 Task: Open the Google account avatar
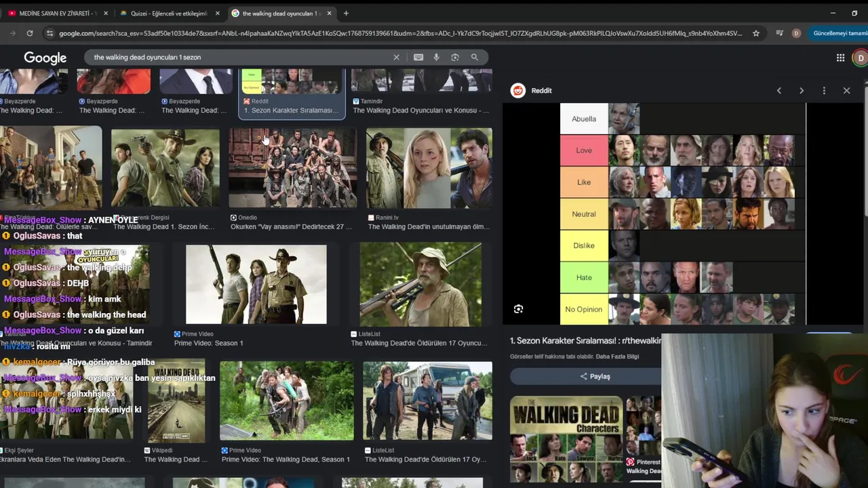tap(861, 58)
